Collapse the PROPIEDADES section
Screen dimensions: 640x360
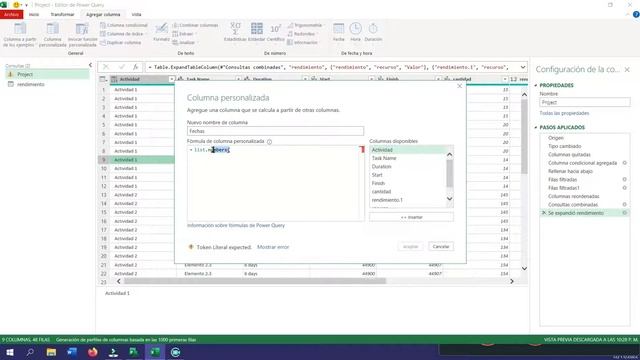click(x=536, y=85)
